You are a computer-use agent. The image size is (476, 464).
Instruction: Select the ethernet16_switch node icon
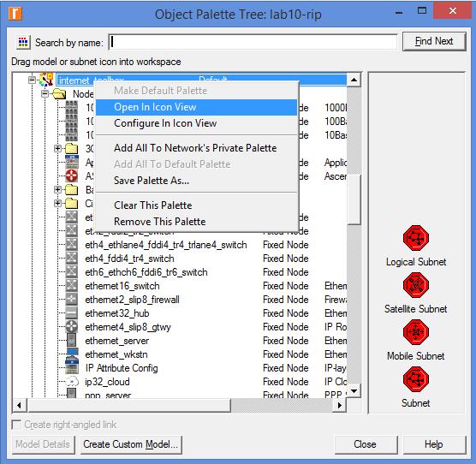[72, 285]
